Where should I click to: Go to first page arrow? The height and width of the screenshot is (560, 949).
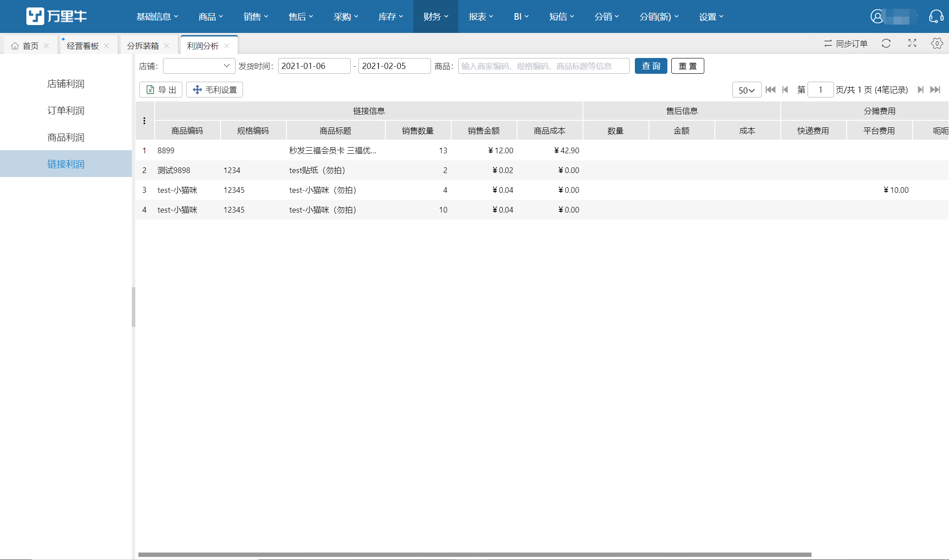coord(770,90)
